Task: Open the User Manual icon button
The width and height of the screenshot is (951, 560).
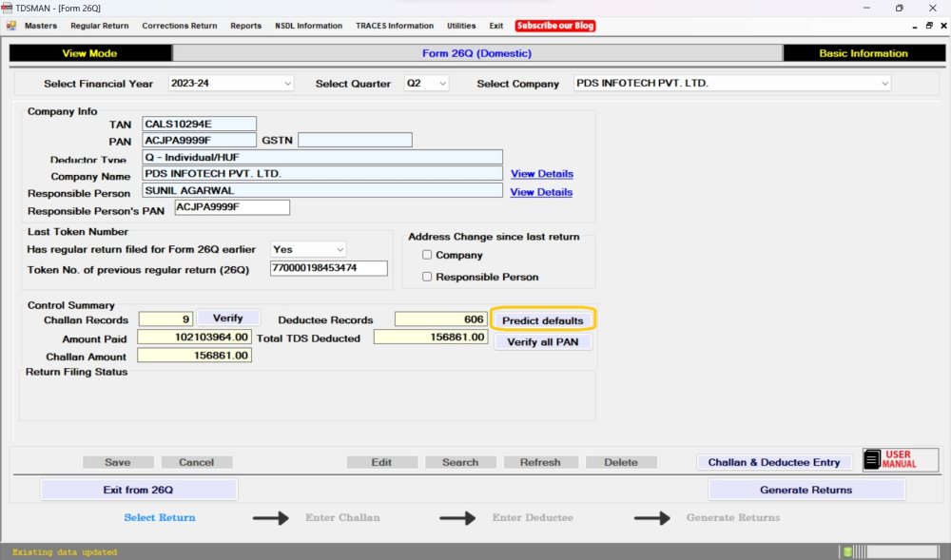Action: click(901, 459)
